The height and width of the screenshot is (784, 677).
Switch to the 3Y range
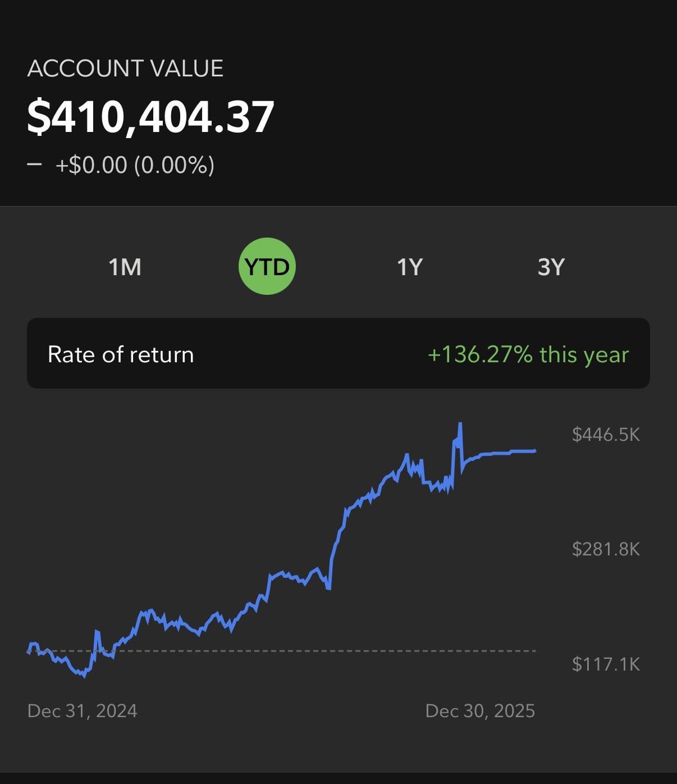coord(551,267)
